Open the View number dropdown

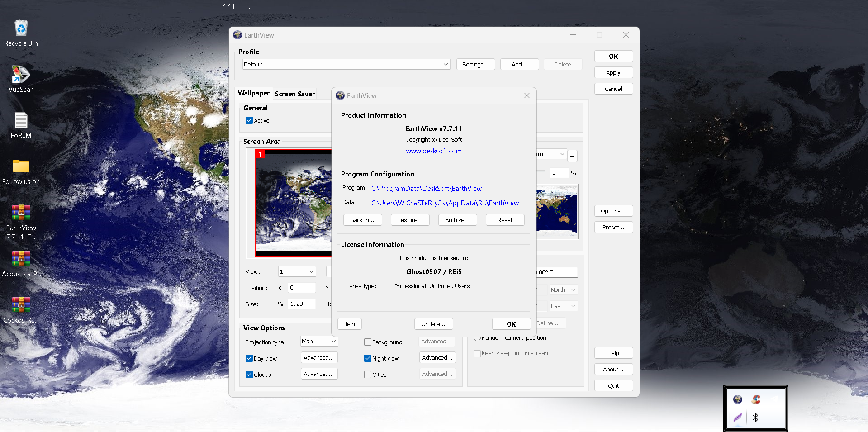pos(297,271)
